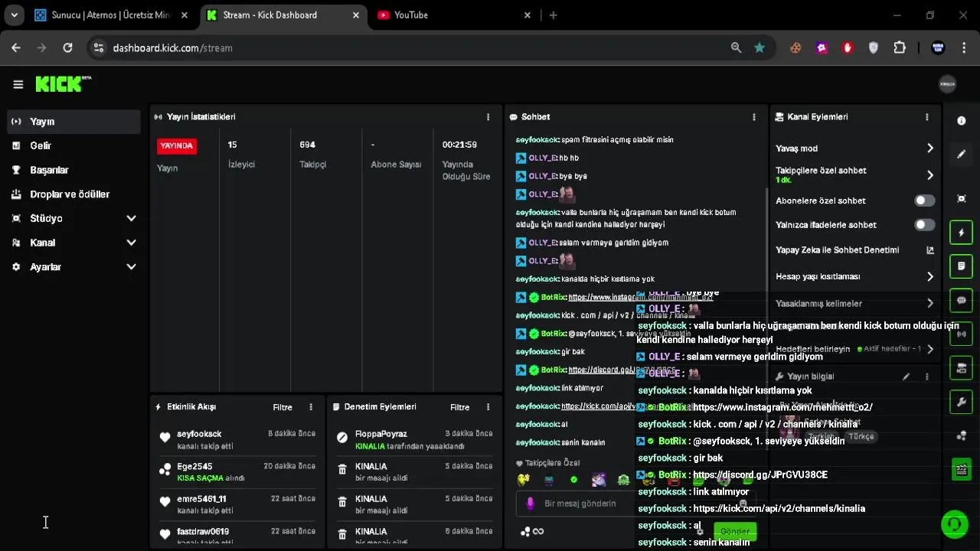
Task: Click the Kick logo
Action: pos(63,84)
